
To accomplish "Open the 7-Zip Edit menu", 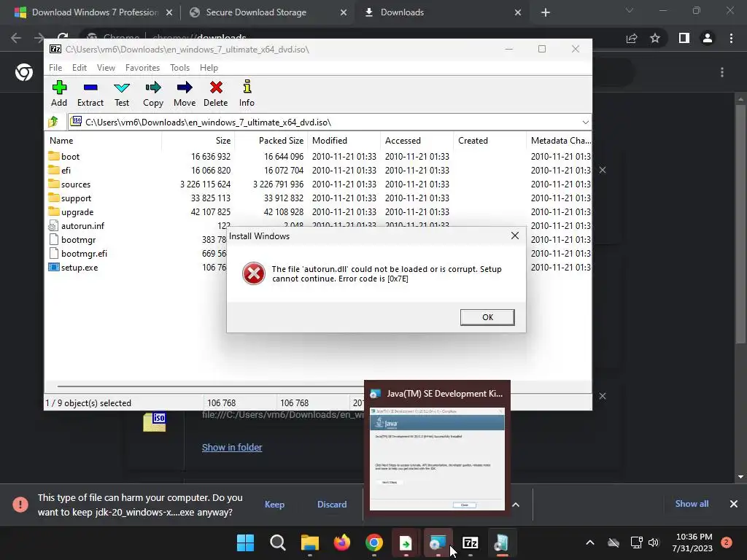I will (x=79, y=68).
